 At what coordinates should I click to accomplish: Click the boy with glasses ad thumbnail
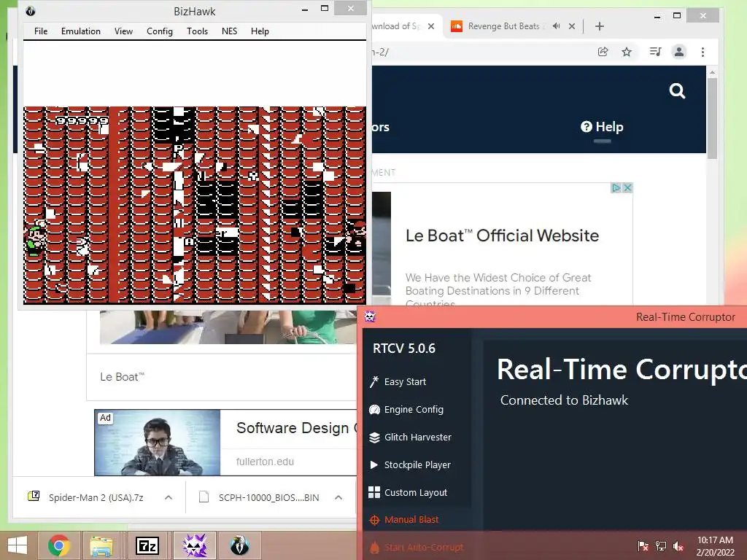(x=158, y=443)
